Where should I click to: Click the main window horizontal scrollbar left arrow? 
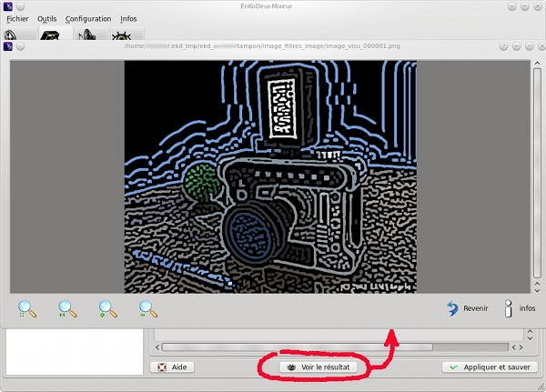pos(157,347)
